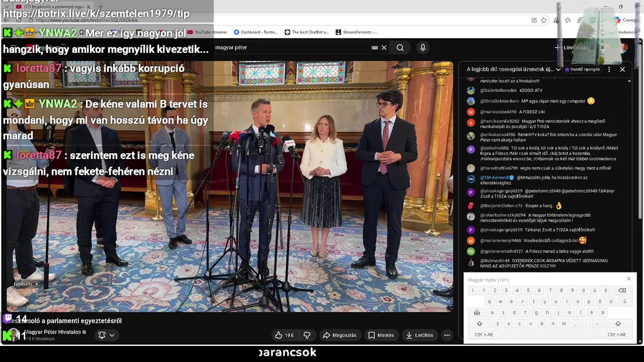
Task: Click chat author @Dubmastic44
Action: [x=495, y=260]
